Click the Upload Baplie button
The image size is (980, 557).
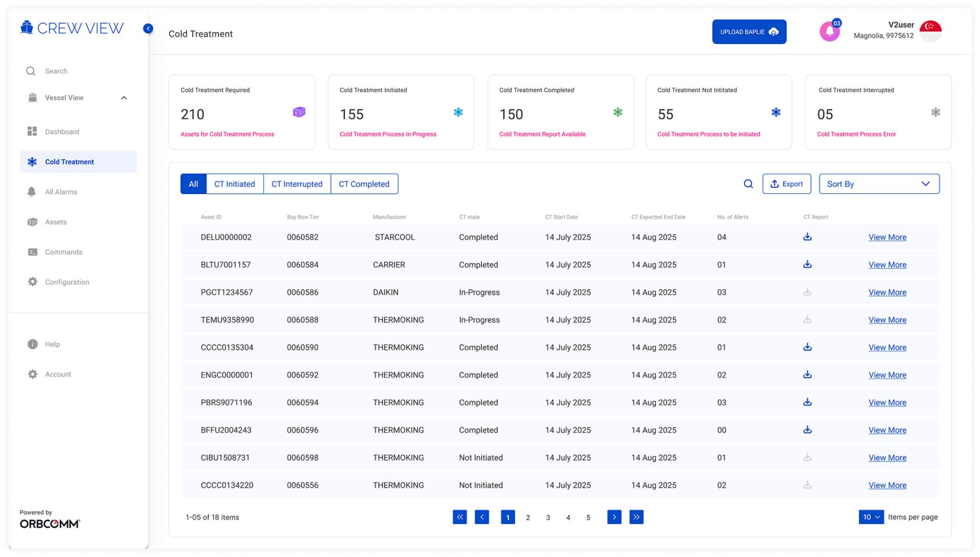click(749, 32)
